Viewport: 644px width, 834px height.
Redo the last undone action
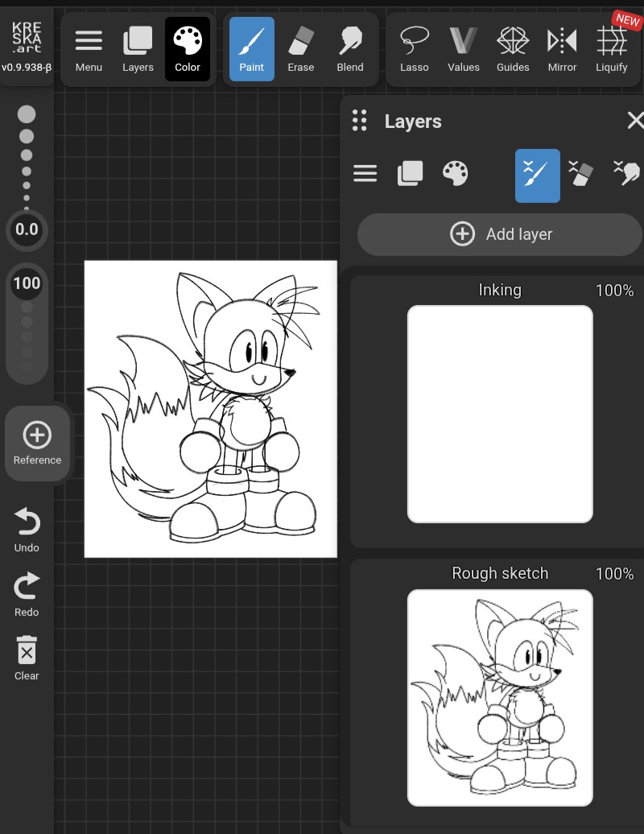[x=27, y=594]
